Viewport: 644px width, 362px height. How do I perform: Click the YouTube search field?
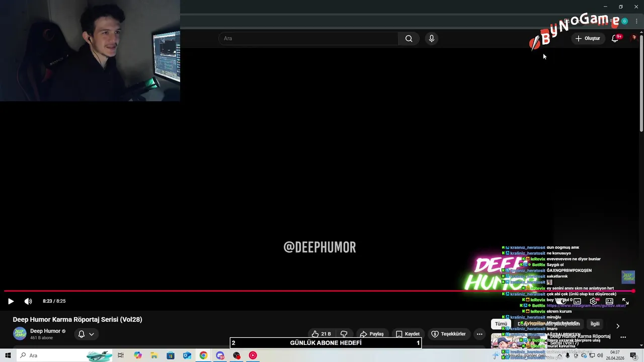pyautogui.click(x=308, y=38)
